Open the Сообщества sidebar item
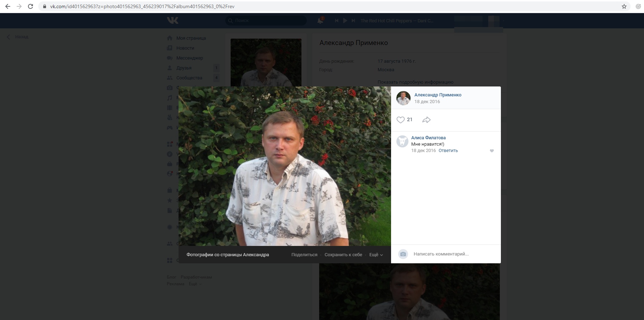644x320 pixels. tap(189, 78)
